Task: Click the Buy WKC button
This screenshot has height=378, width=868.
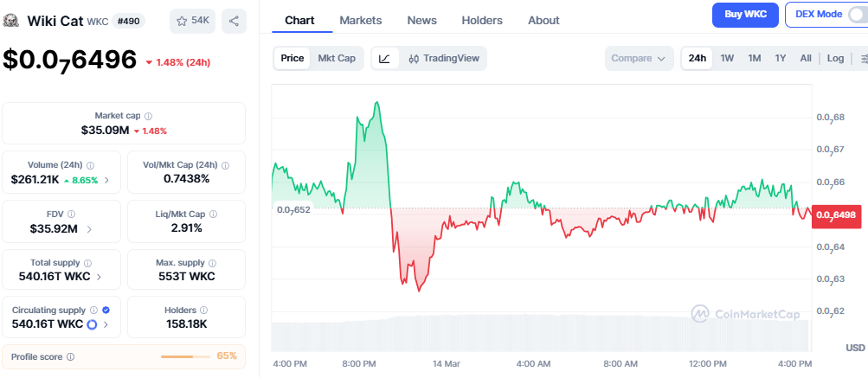Action: point(745,15)
